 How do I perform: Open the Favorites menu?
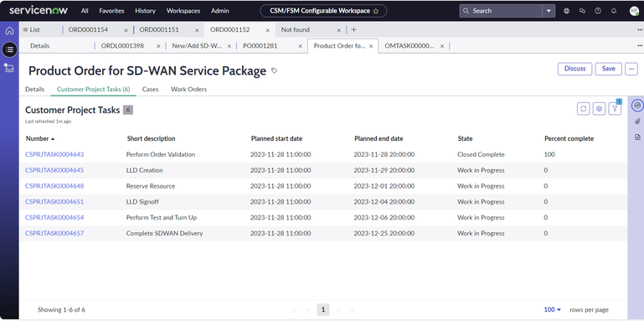111,11
